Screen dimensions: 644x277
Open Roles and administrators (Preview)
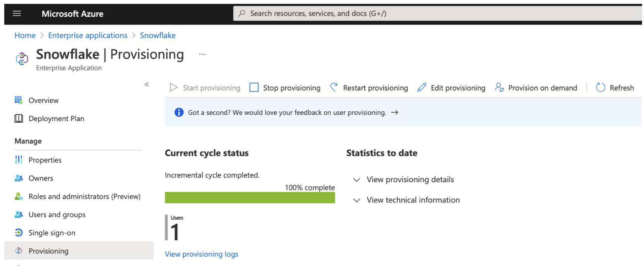(x=84, y=196)
